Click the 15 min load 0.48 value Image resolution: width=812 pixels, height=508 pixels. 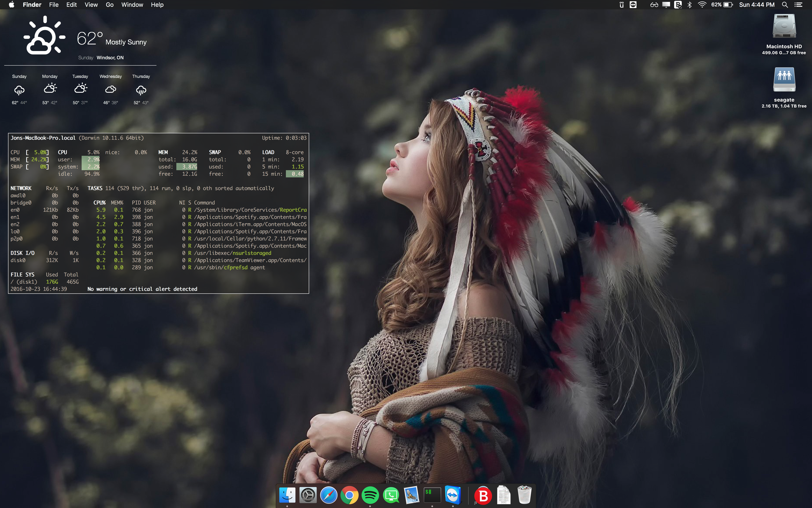tap(295, 174)
